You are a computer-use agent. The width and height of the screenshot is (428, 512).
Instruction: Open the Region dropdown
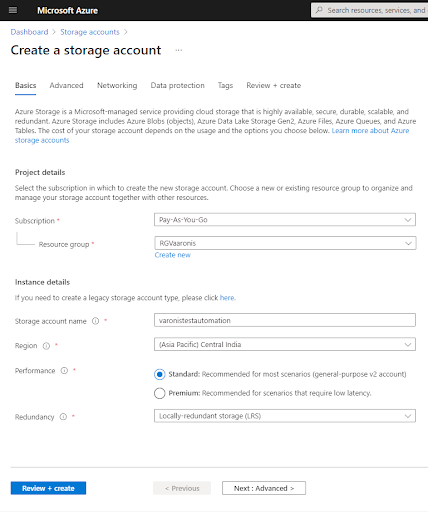[x=285, y=344]
